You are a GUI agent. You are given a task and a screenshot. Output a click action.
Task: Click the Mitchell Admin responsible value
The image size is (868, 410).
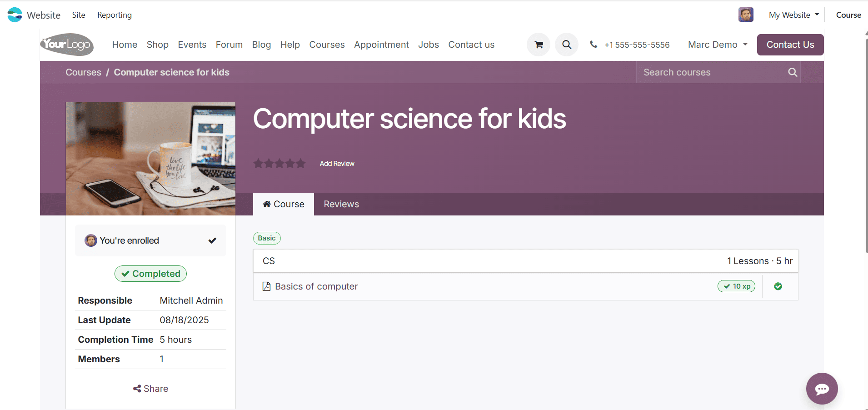pyautogui.click(x=191, y=300)
